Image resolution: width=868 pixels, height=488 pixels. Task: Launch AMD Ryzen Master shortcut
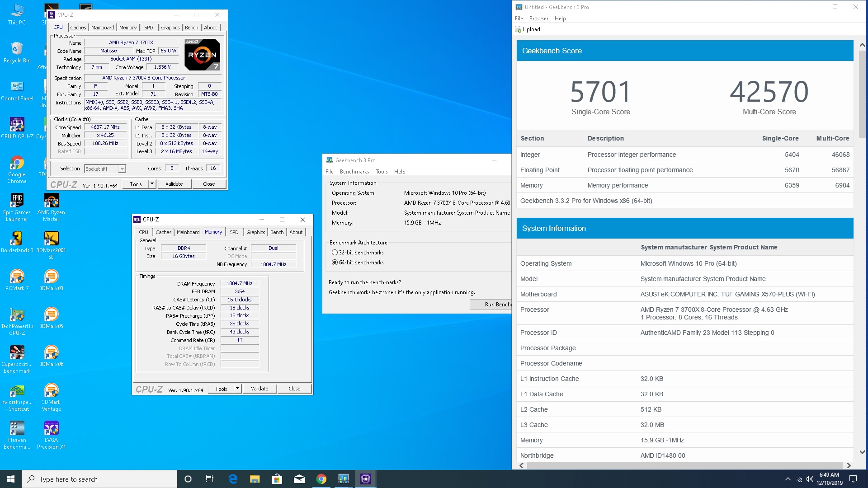(x=51, y=207)
